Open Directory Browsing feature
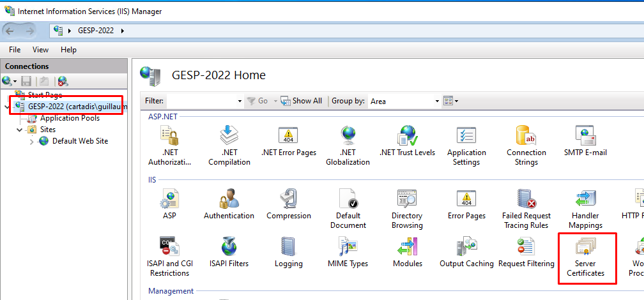This screenshot has width=644, height=300. tap(407, 209)
